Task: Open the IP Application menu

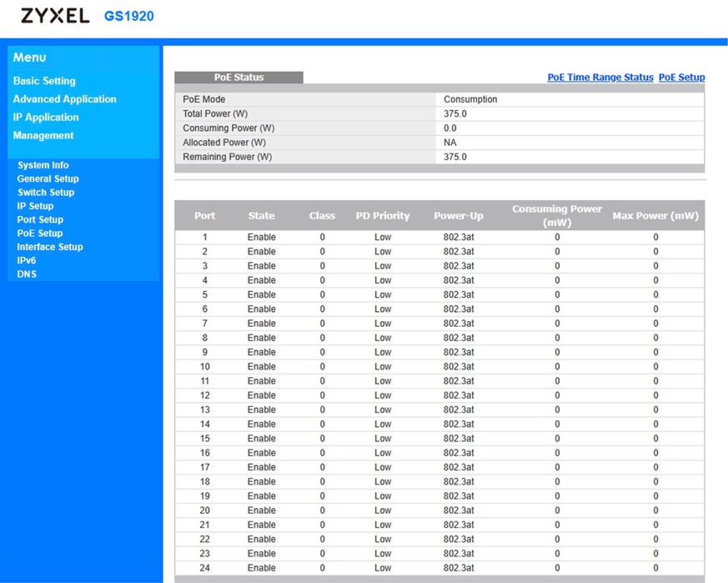Action: [x=46, y=117]
